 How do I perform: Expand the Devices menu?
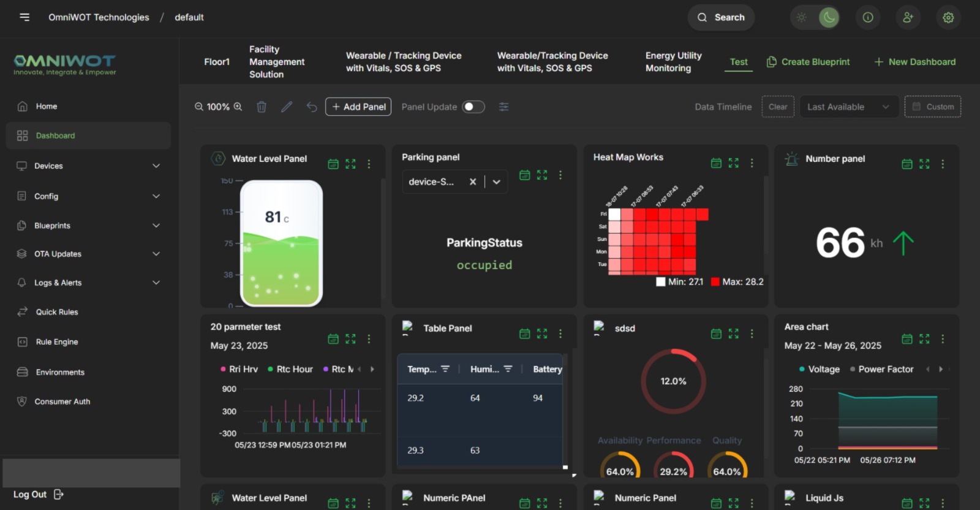[88, 166]
